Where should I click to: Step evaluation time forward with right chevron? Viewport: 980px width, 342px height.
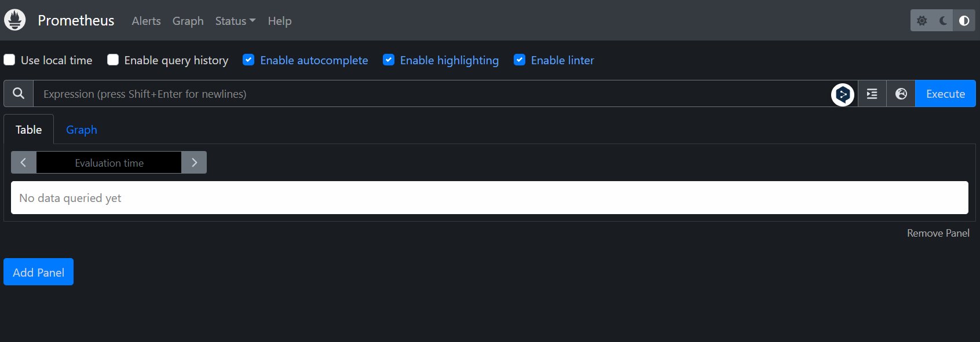[x=194, y=163]
